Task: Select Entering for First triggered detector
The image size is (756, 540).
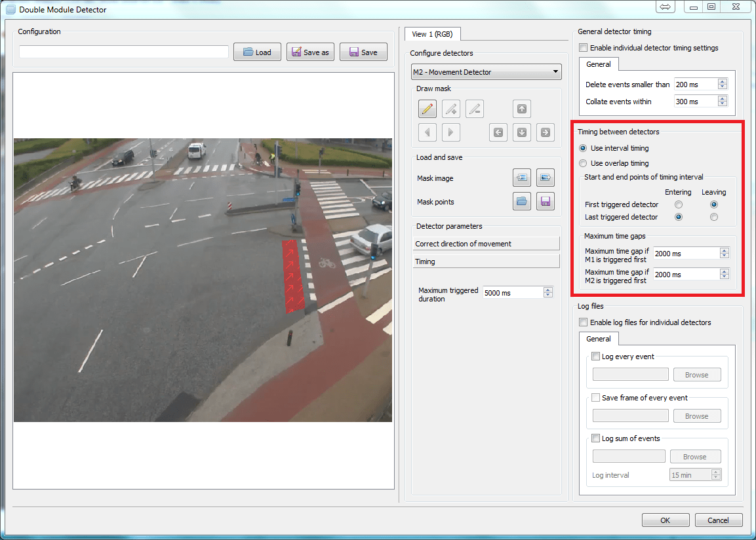Action: 679,204
